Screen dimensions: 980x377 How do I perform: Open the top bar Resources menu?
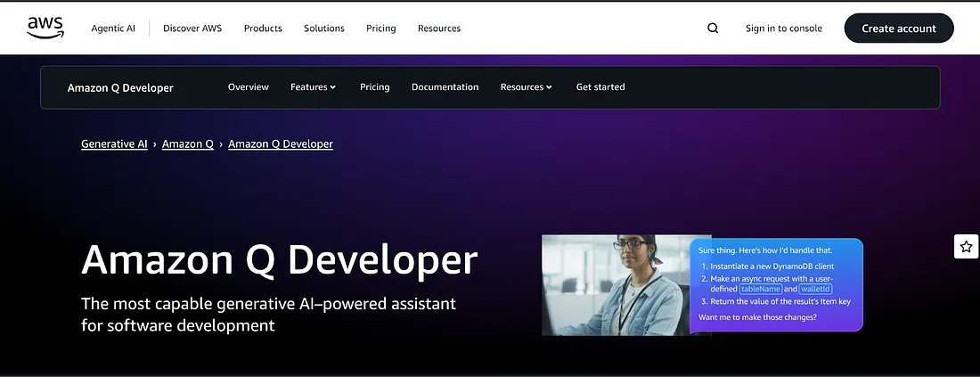(439, 29)
